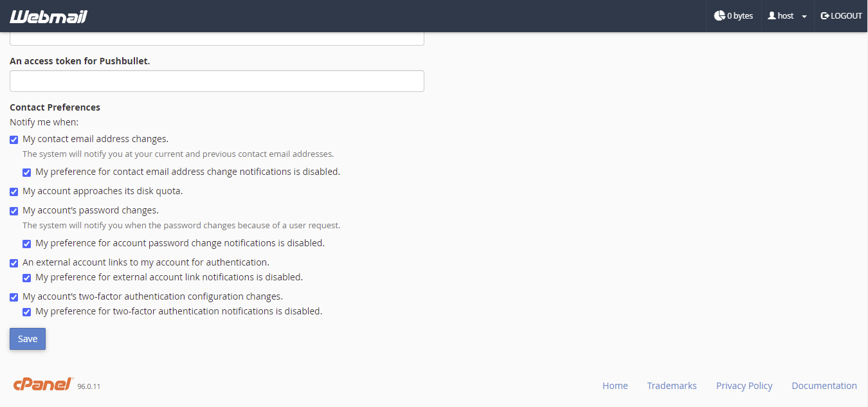Uncheck external account links authentication notification
The image size is (868, 407).
point(14,263)
